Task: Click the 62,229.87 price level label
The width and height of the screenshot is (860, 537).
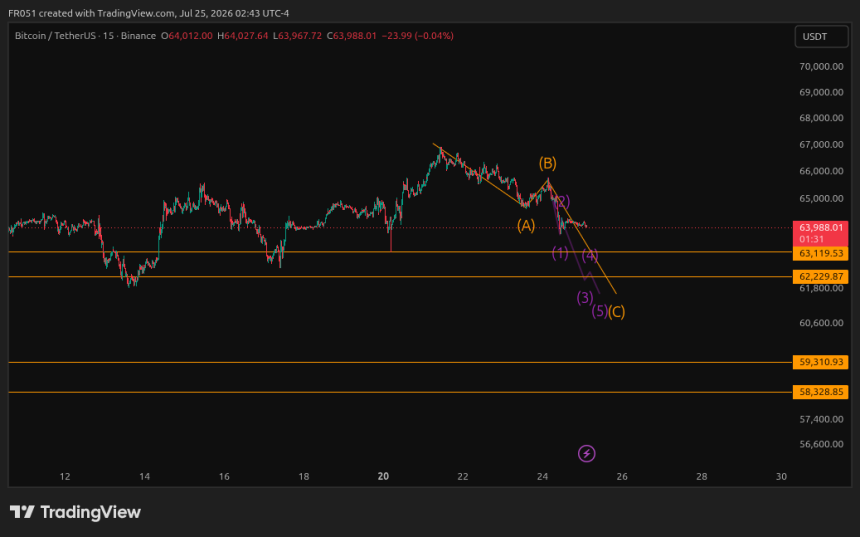Action: [821, 276]
